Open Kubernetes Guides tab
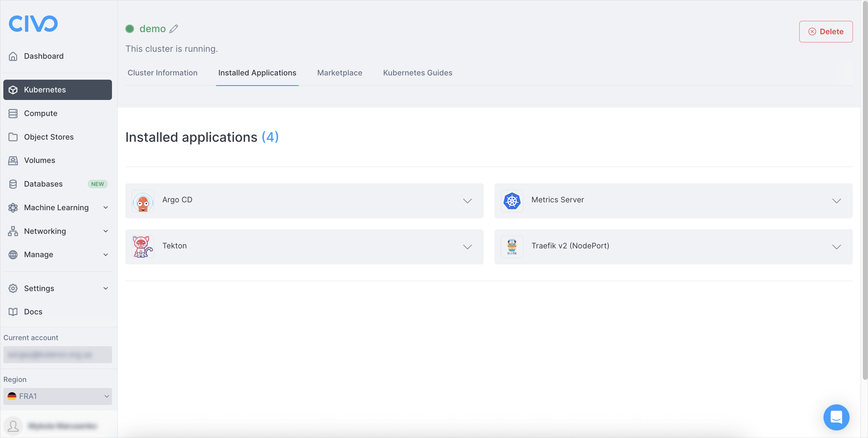 coord(418,73)
